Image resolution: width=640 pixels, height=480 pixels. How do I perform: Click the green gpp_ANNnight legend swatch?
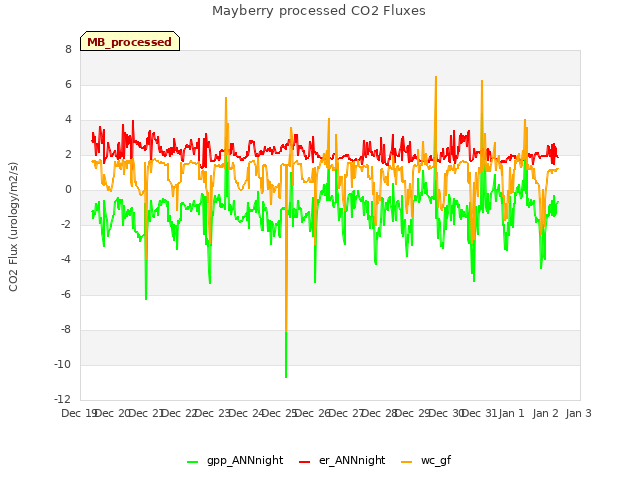click(192, 462)
